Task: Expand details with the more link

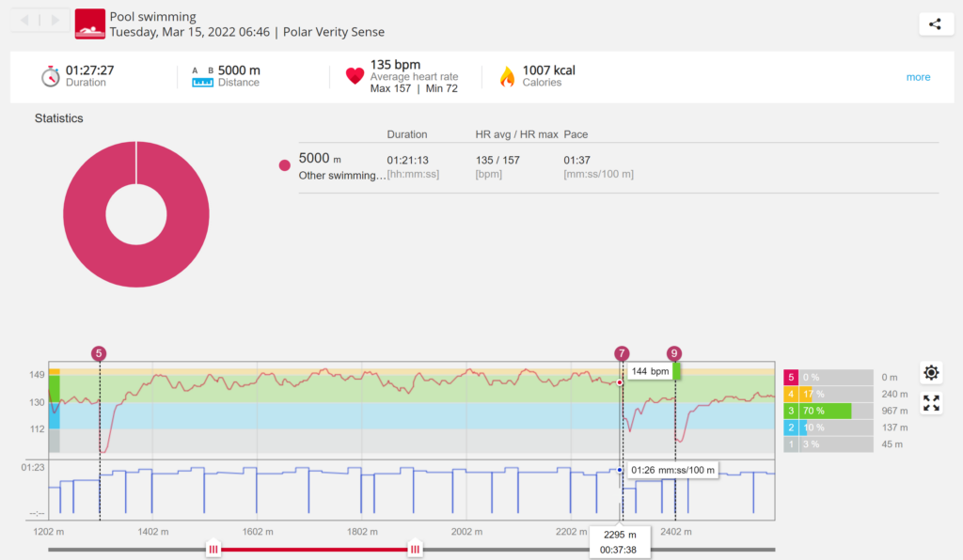Action: point(918,77)
